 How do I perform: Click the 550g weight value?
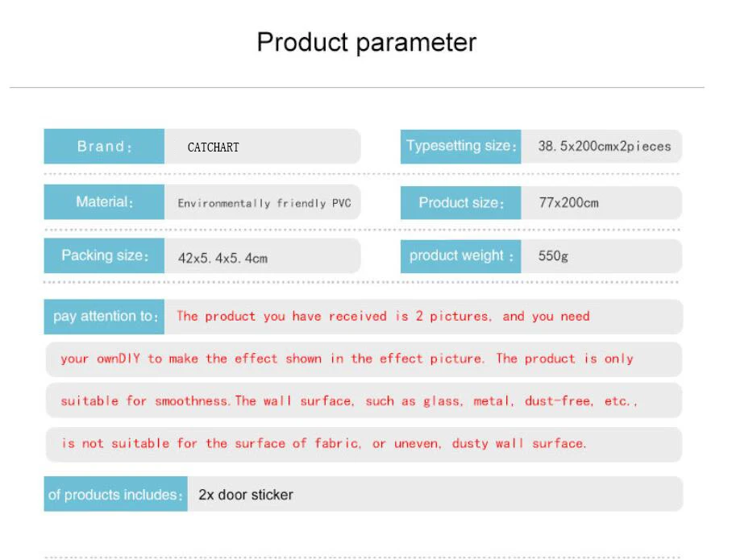click(553, 255)
